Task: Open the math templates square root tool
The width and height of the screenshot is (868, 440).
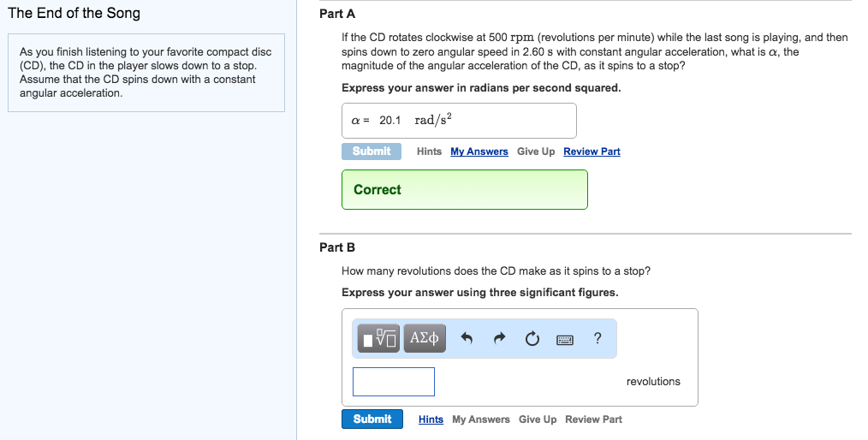Action: click(x=378, y=338)
